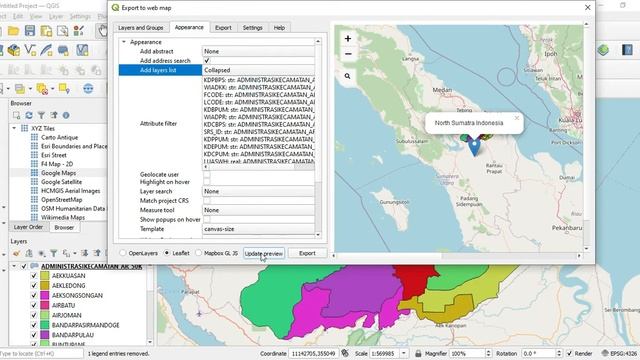Click the new shapefile layer icon
This screenshot has width=640, height=360.
pyautogui.click(x=30, y=50)
